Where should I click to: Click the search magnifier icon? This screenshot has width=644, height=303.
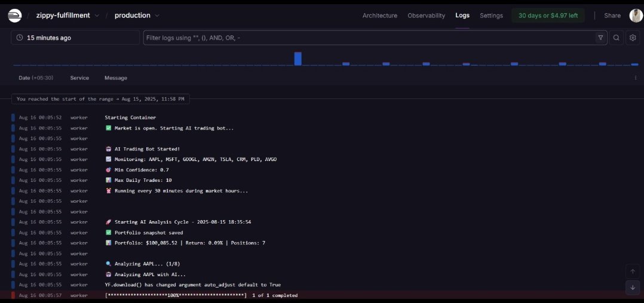pos(616,38)
